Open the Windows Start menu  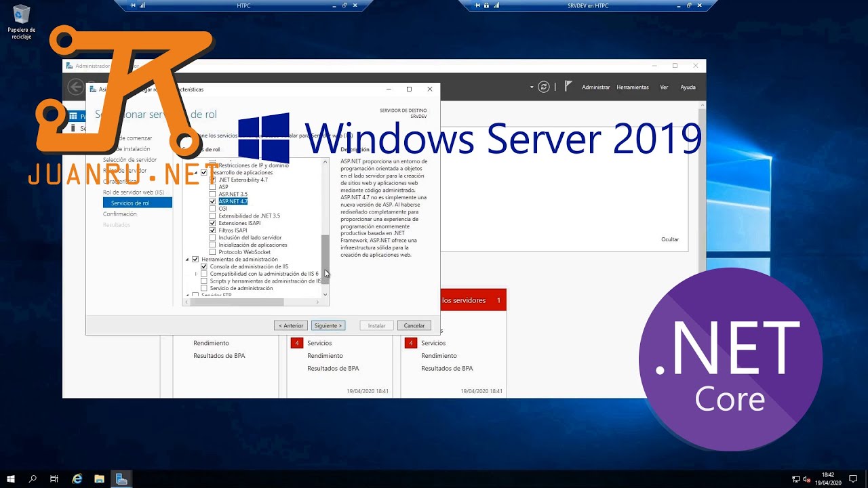tap(11, 479)
